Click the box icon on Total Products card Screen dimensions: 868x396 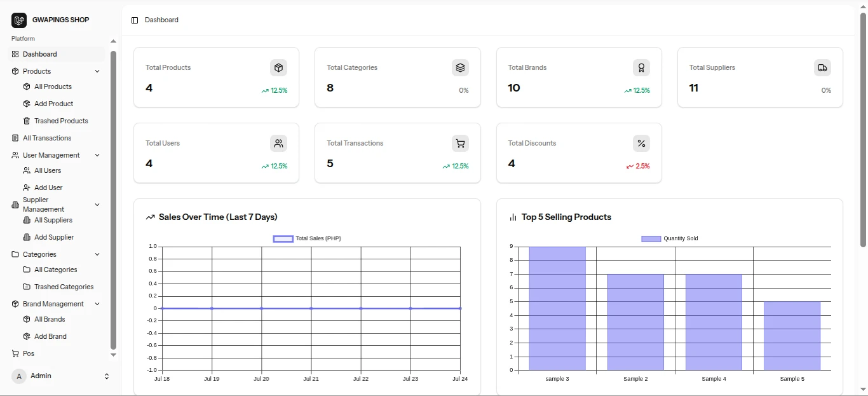[x=278, y=67]
